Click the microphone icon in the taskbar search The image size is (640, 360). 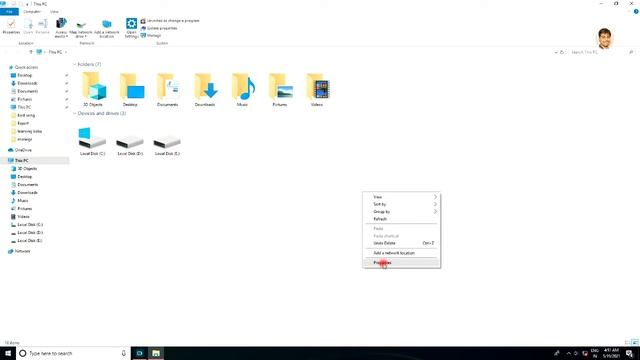coord(124,353)
